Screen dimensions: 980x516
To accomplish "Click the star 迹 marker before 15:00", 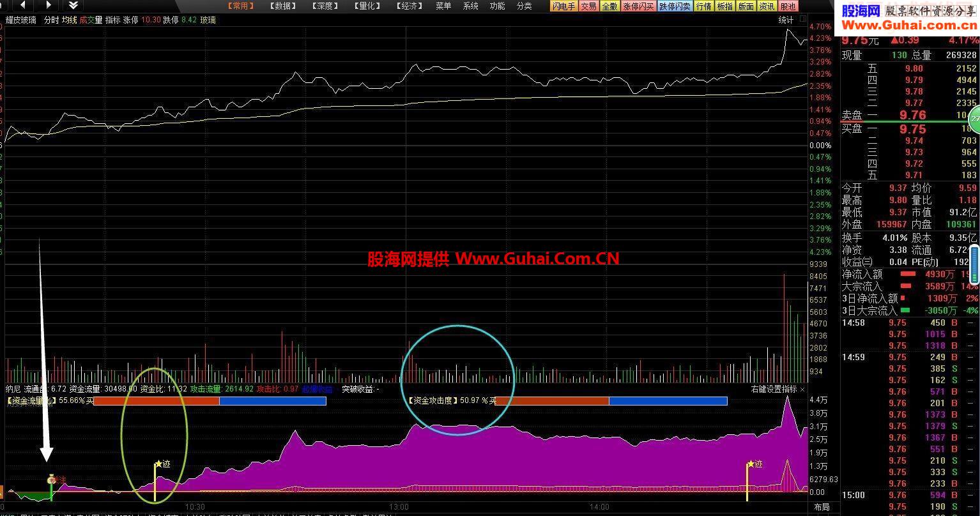I will coord(754,464).
